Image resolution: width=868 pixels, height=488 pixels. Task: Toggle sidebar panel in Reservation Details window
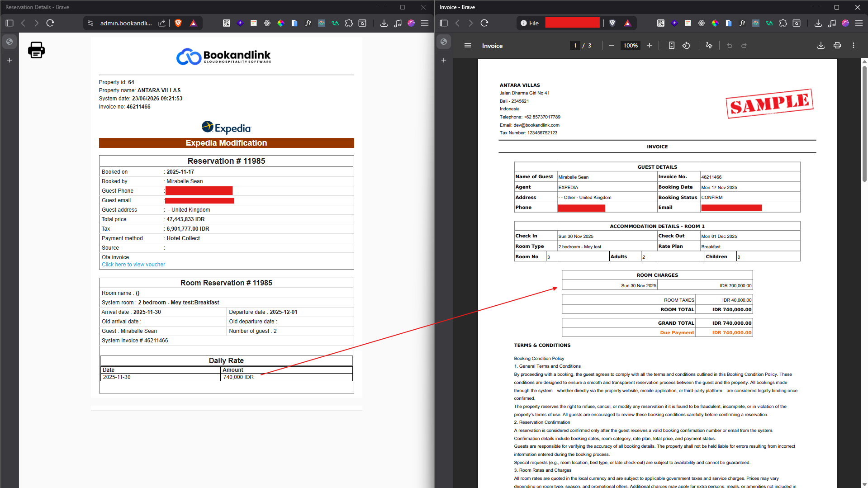pyautogui.click(x=9, y=23)
